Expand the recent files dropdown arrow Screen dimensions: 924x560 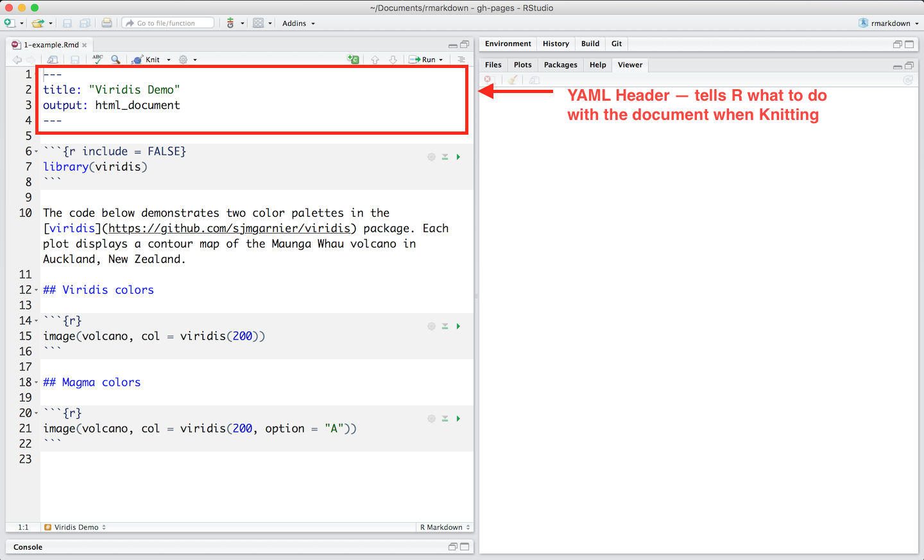click(x=51, y=24)
